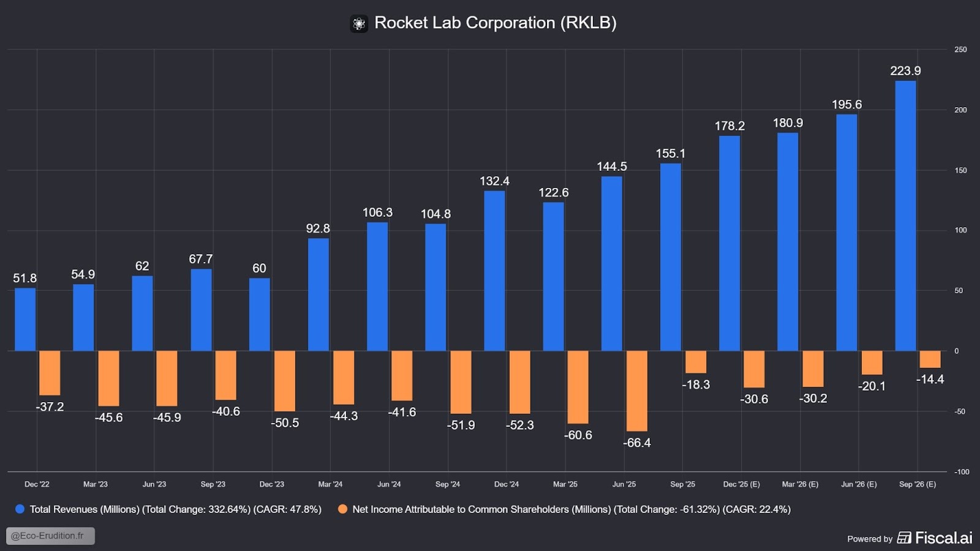
Task: Click the "Dec '22" x-axis label
Action: click(x=37, y=484)
